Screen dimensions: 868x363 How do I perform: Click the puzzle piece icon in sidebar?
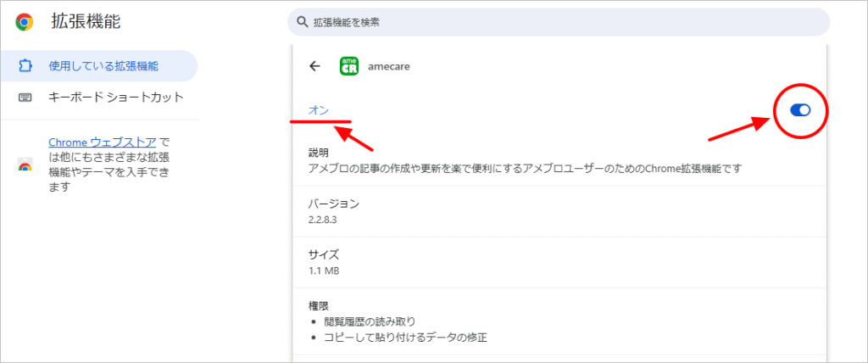tap(25, 65)
